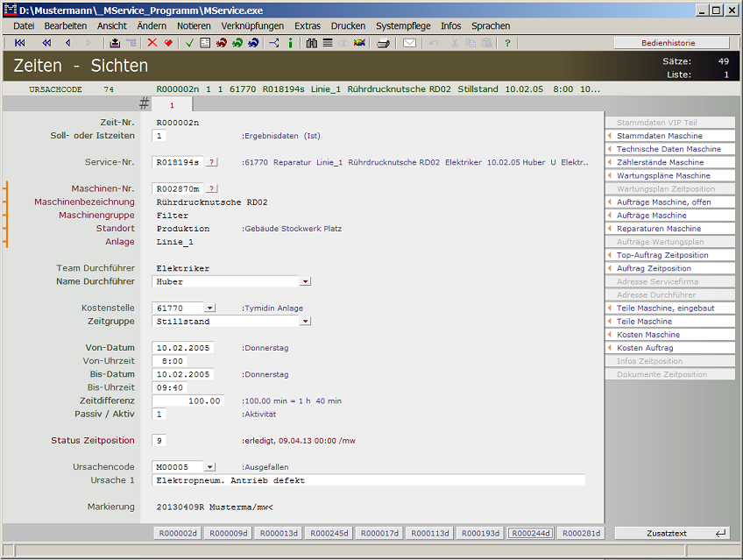Click the lookup button next to Maschinen-Nr.
The height and width of the screenshot is (560, 743).
point(212,188)
